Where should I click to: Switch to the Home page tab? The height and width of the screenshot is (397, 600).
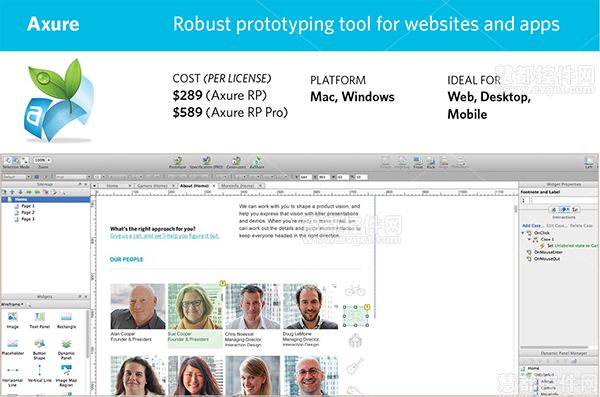click(x=112, y=186)
